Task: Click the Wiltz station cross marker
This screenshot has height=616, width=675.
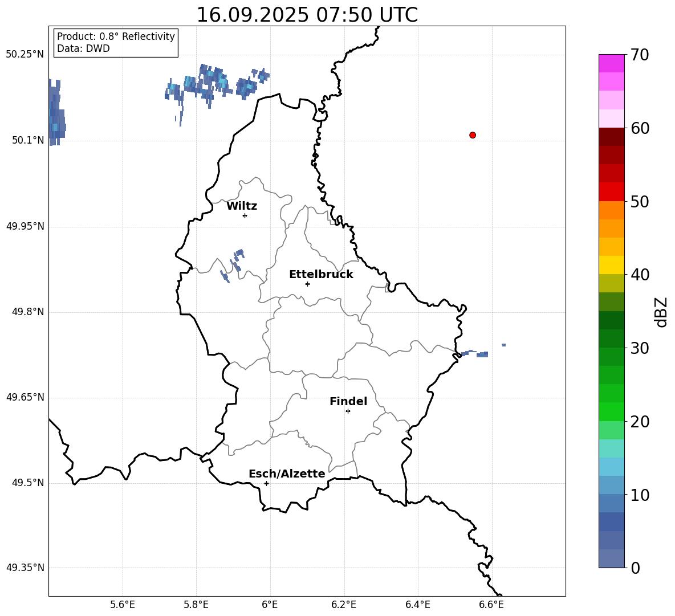Action: tap(245, 215)
